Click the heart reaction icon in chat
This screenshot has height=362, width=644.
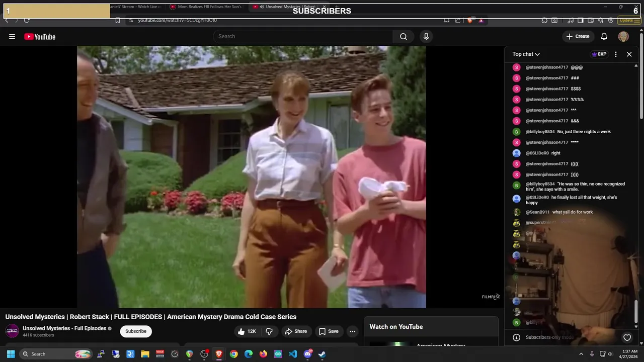(x=627, y=337)
